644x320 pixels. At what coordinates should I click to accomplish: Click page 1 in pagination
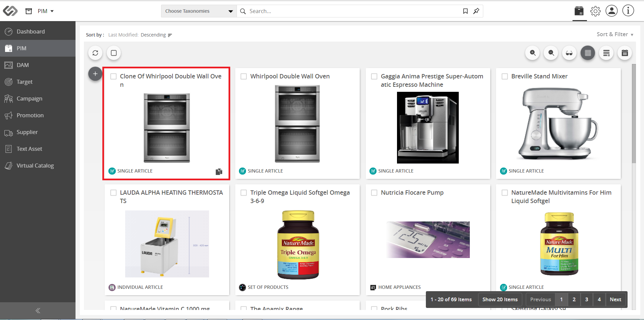(561, 300)
